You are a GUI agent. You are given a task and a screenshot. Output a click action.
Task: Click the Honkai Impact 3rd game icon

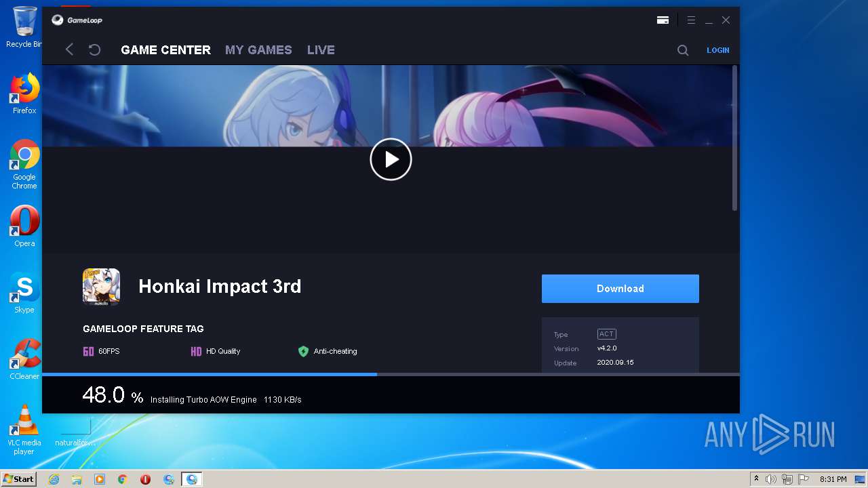coord(102,287)
